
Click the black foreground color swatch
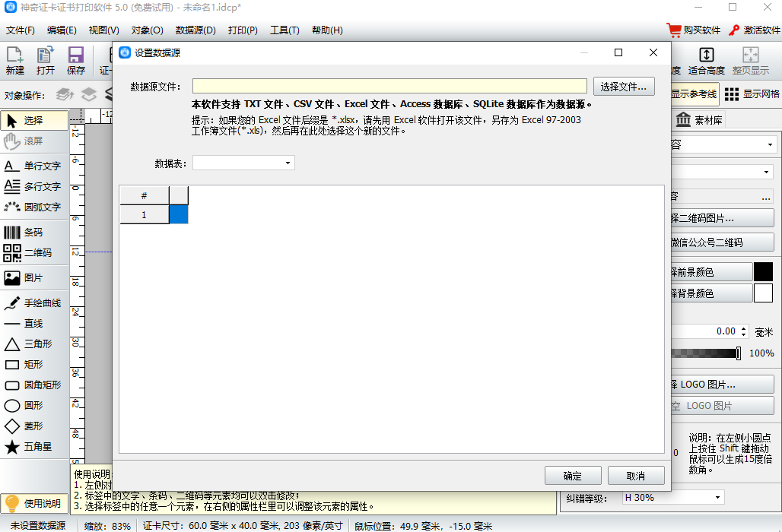763,272
